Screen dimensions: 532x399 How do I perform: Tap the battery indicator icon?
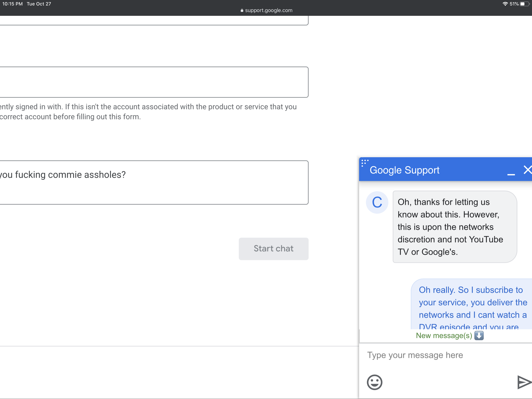(525, 4)
